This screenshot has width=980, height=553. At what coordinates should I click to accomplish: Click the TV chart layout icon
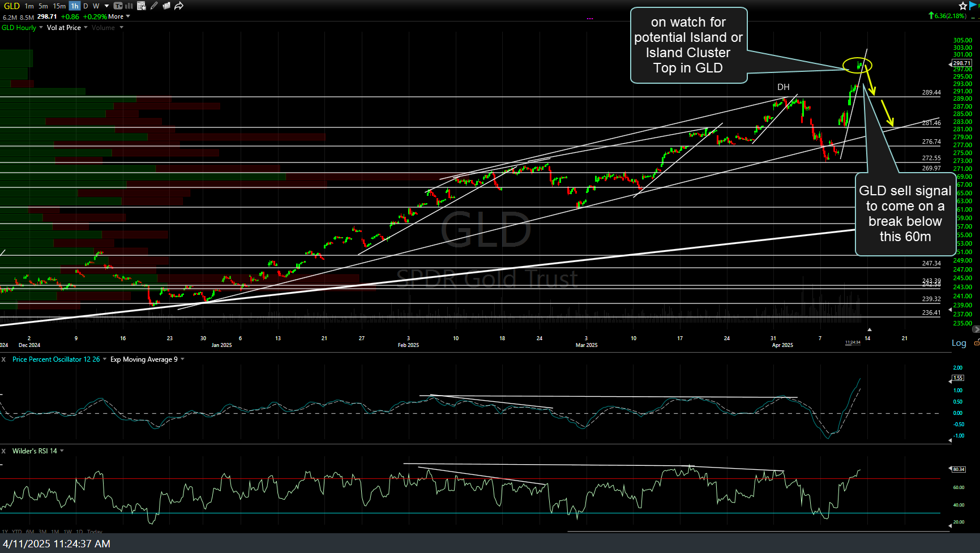coord(118,6)
